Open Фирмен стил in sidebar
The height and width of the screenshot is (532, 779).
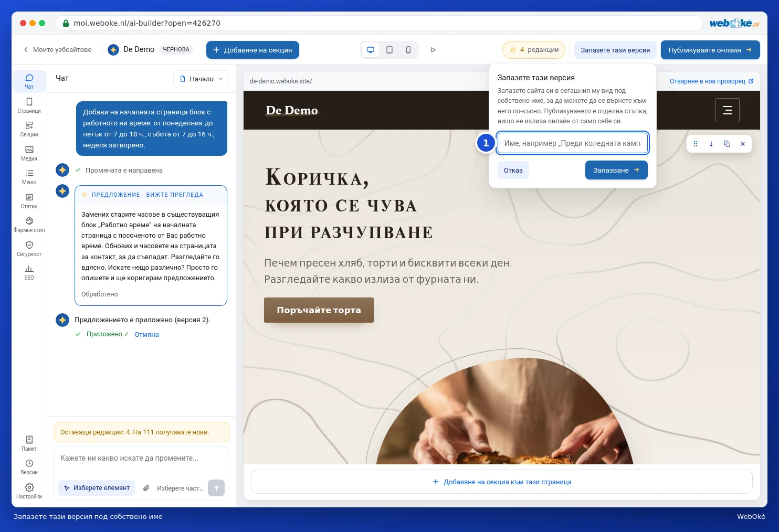[29, 225]
